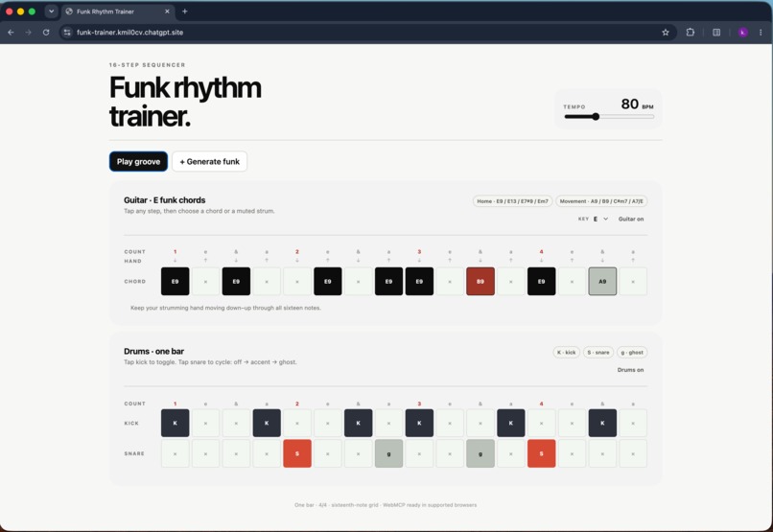Click the grey A9 chord step
Viewport: 773px width, 532px height.
coord(602,281)
